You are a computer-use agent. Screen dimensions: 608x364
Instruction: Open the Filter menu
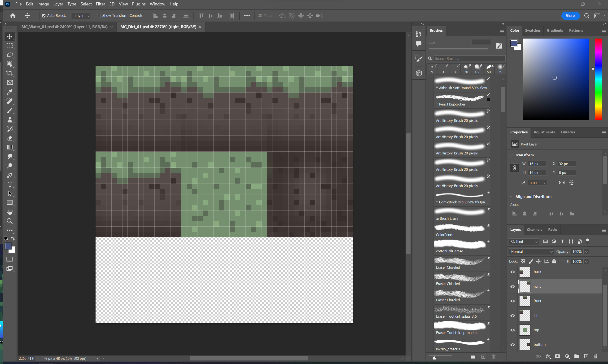100,4
